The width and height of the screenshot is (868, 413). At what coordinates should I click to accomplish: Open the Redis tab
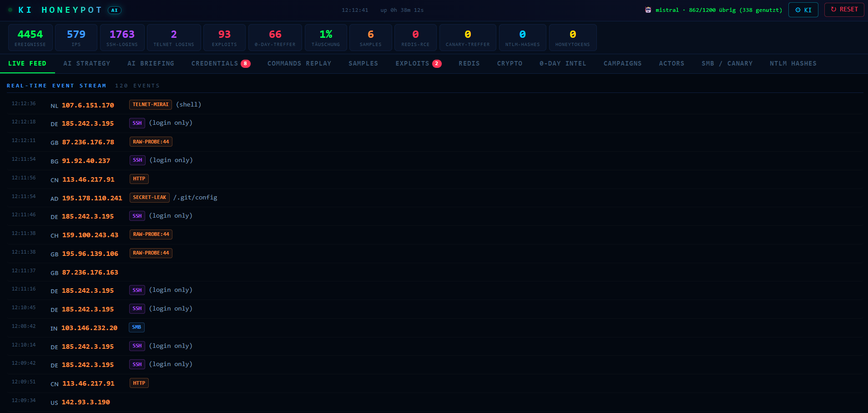pos(469,63)
